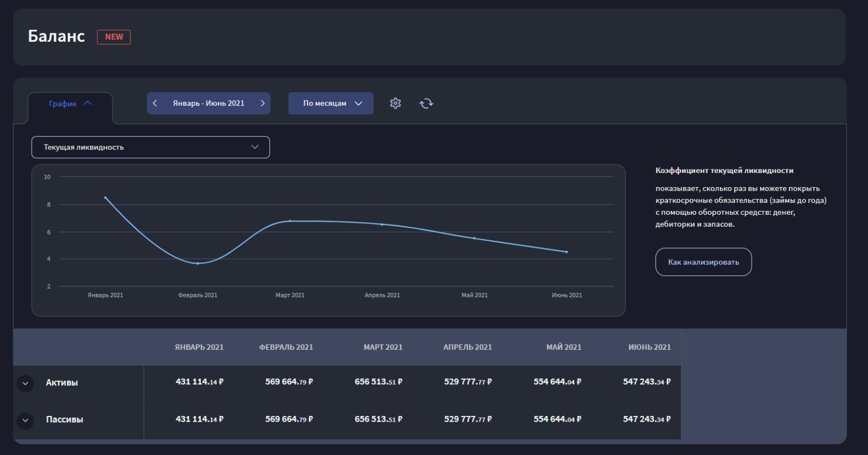Go to previous period with left arrow
Image resolution: width=868 pixels, height=455 pixels.
pos(155,103)
